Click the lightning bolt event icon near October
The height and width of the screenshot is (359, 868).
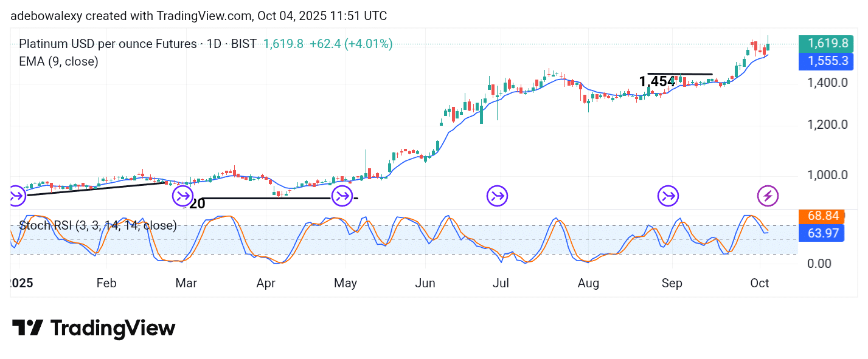pyautogui.click(x=767, y=196)
